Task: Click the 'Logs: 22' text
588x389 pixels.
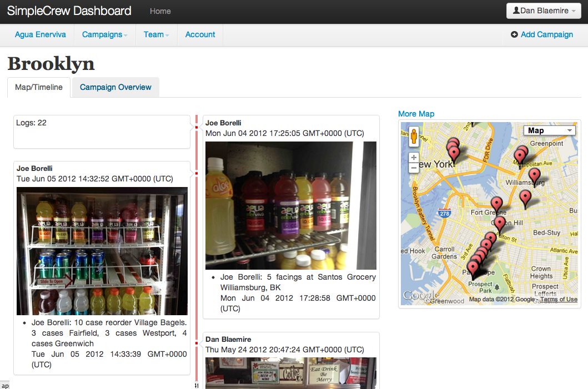Action: (x=31, y=123)
